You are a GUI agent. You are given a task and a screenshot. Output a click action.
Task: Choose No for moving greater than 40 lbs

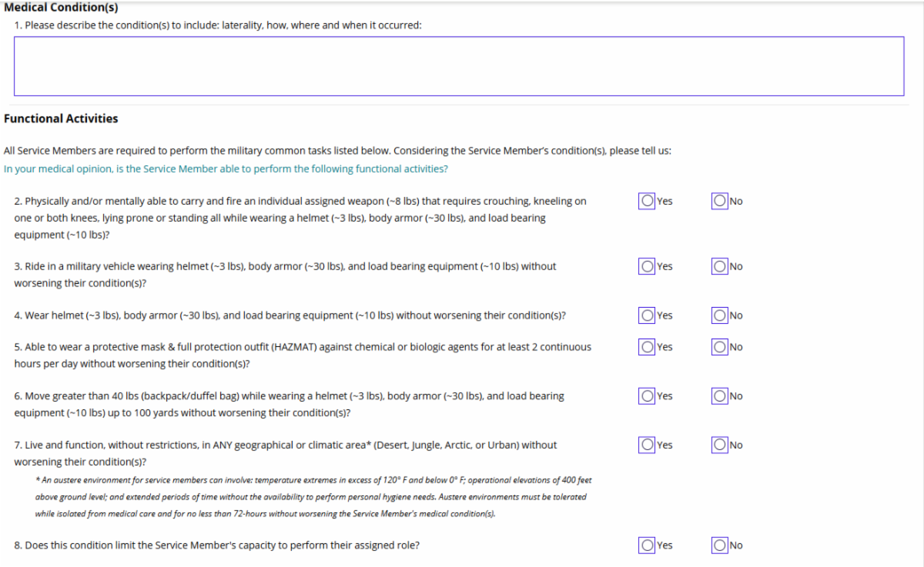(720, 396)
